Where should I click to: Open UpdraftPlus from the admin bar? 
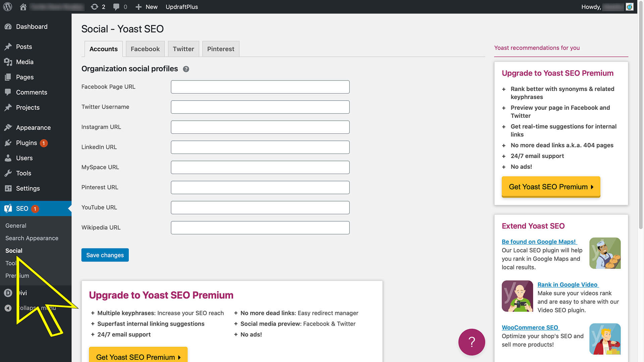[x=181, y=7]
